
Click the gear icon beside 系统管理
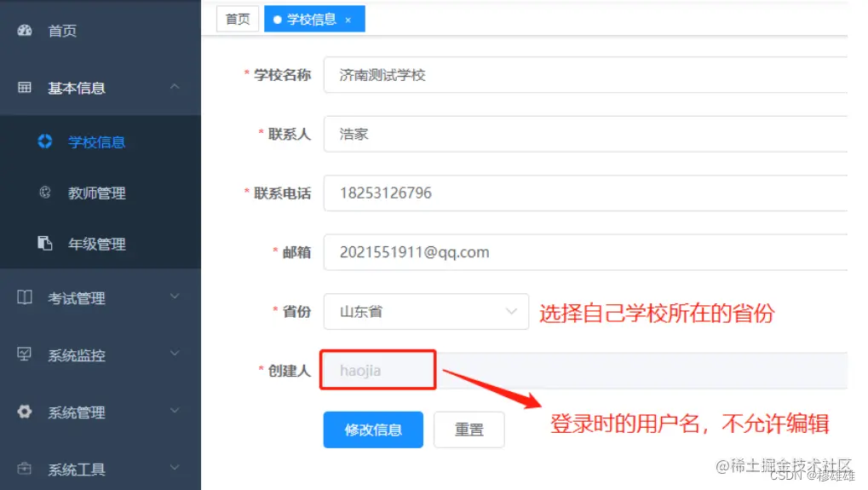(x=25, y=412)
